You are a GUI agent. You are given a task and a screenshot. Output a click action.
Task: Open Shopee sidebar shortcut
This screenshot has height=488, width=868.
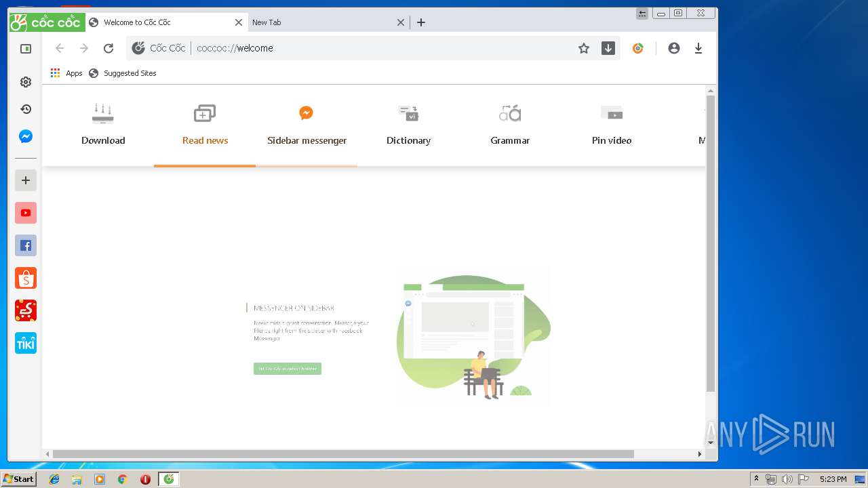click(x=26, y=278)
